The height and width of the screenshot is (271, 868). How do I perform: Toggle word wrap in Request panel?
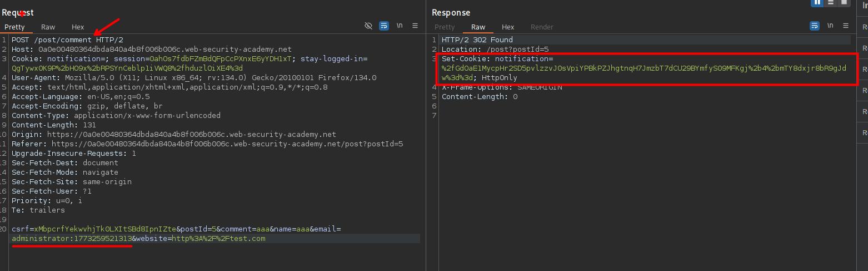tap(383, 26)
